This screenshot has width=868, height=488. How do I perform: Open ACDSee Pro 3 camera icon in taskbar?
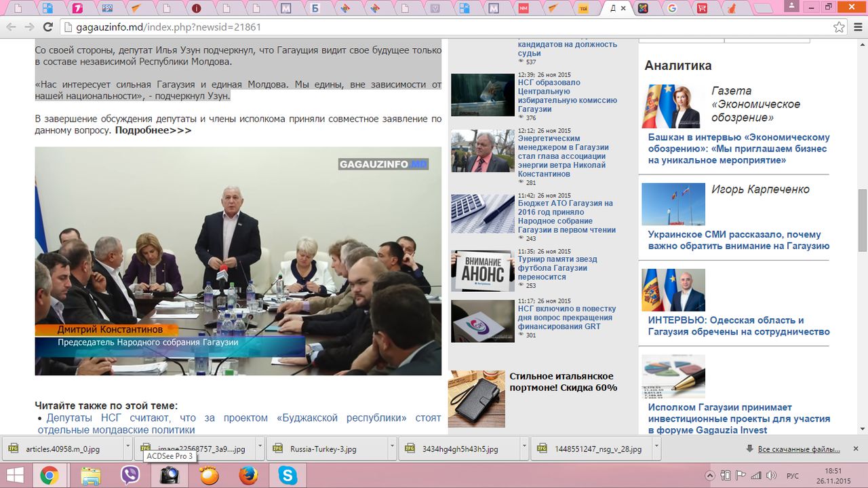click(168, 475)
